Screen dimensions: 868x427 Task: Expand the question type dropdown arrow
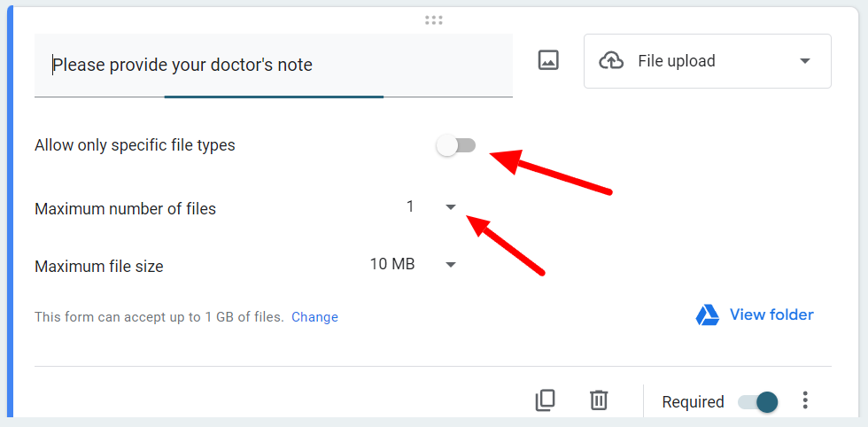tap(805, 61)
